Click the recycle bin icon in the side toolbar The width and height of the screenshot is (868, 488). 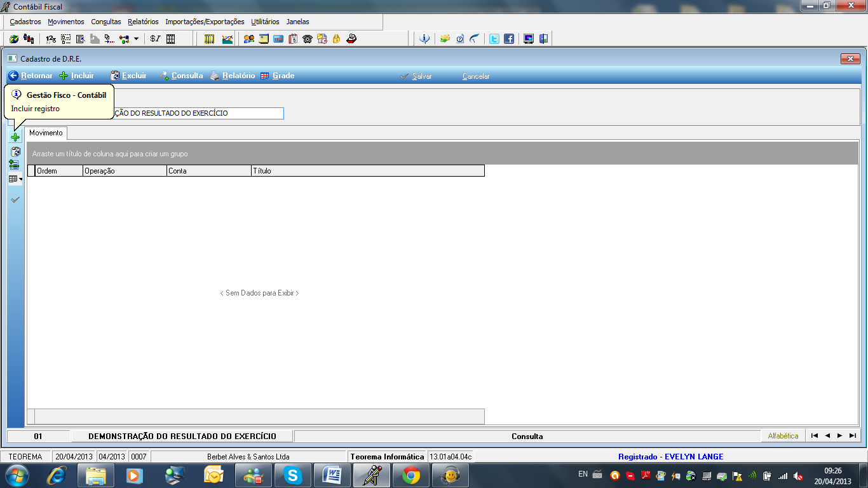point(15,151)
